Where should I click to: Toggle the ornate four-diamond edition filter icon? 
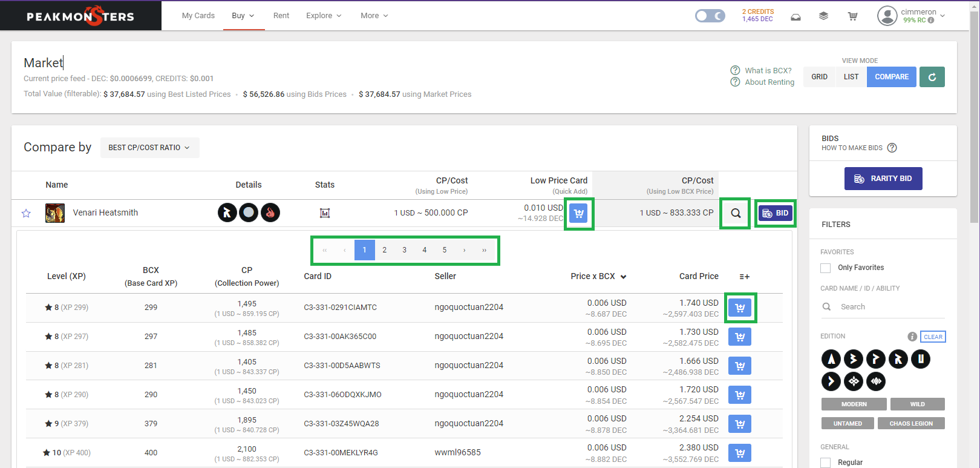coord(854,381)
